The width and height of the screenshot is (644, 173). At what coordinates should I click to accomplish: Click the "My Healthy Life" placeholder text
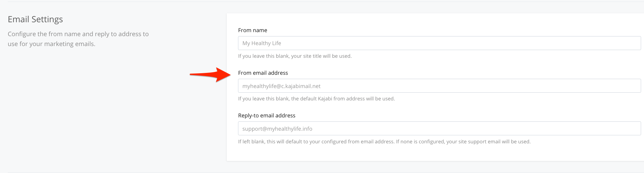(x=262, y=43)
